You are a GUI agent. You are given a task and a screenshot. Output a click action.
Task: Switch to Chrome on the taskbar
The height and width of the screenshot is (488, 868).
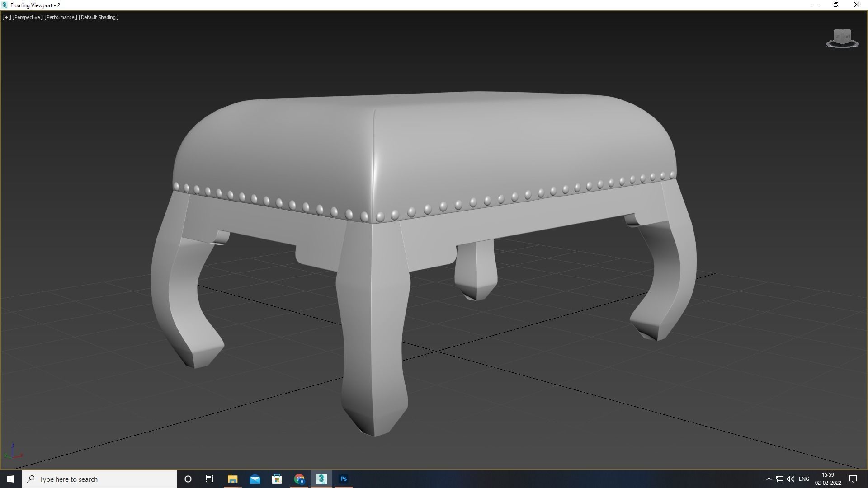click(299, 479)
